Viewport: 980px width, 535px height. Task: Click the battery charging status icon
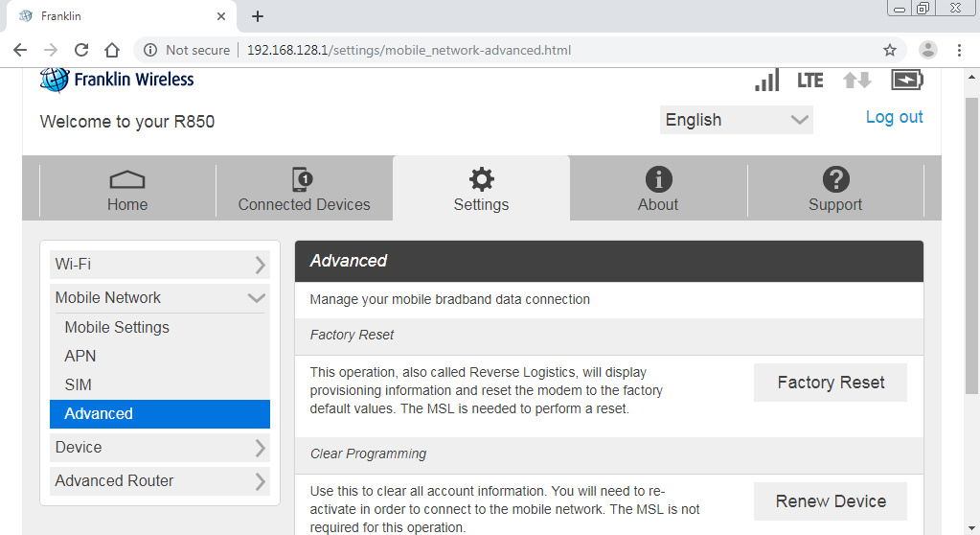(907, 80)
